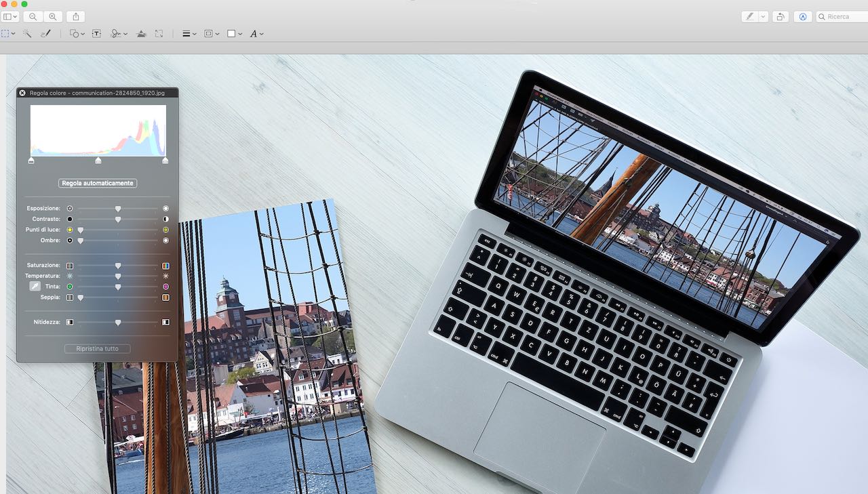Select the Instant Alpha magic wand tool

[x=27, y=33]
